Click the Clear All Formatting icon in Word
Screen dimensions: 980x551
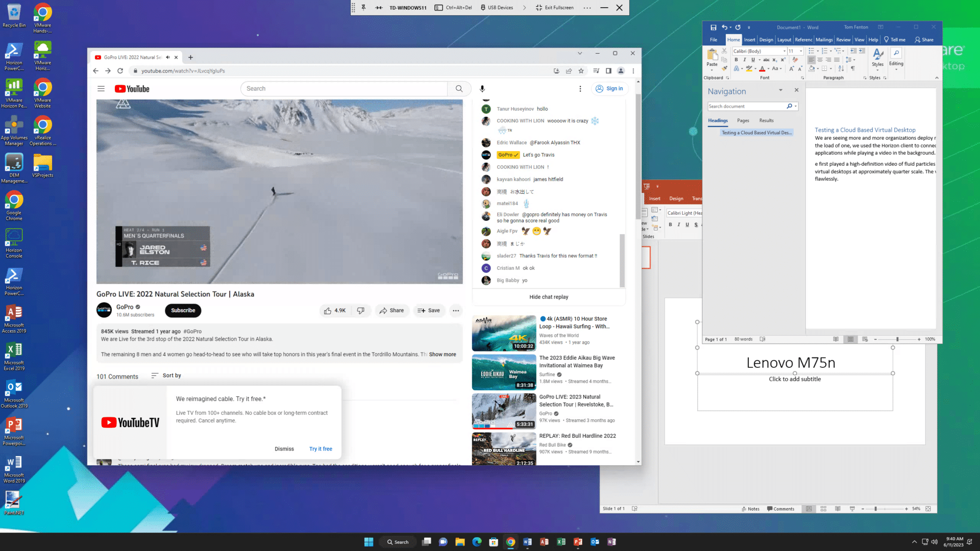795,60
